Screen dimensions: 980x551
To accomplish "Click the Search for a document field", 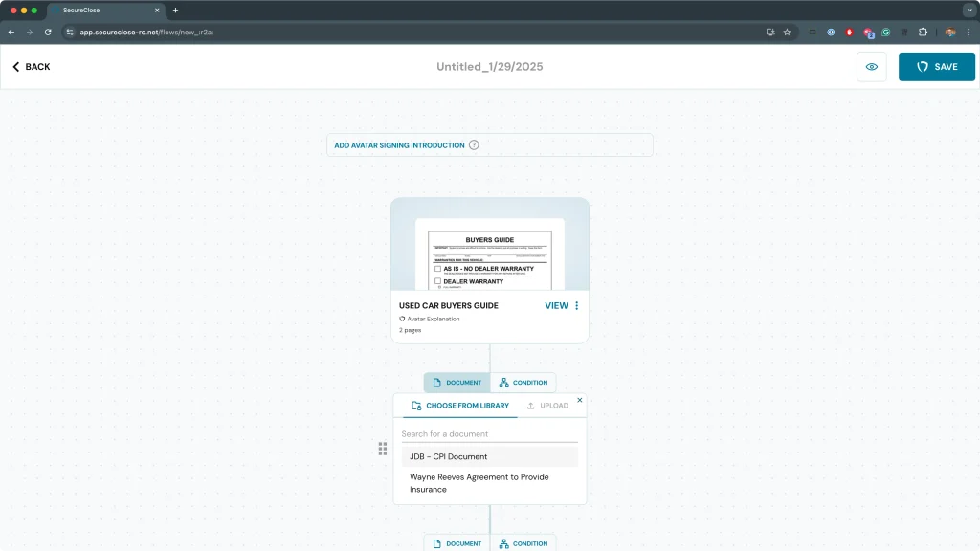I will (x=488, y=434).
